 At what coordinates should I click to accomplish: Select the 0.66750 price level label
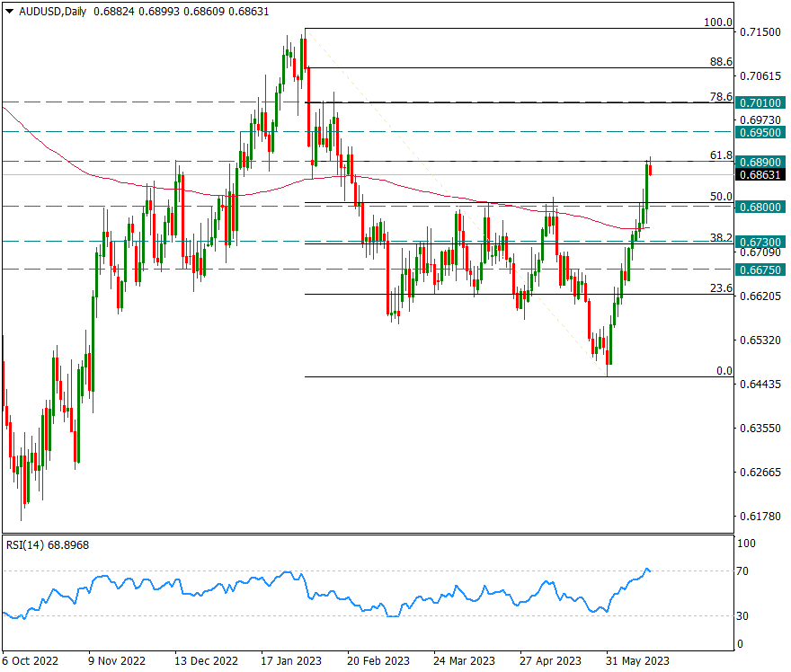(x=760, y=270)
